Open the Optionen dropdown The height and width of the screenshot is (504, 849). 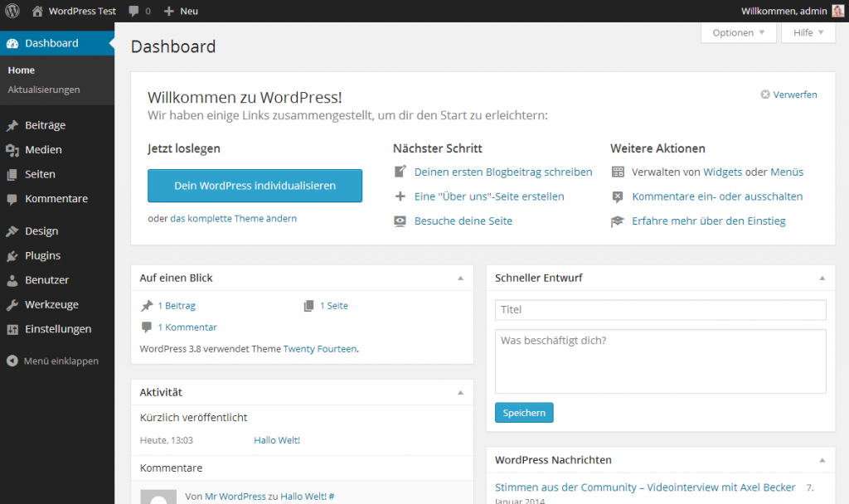tap(737, 32)
